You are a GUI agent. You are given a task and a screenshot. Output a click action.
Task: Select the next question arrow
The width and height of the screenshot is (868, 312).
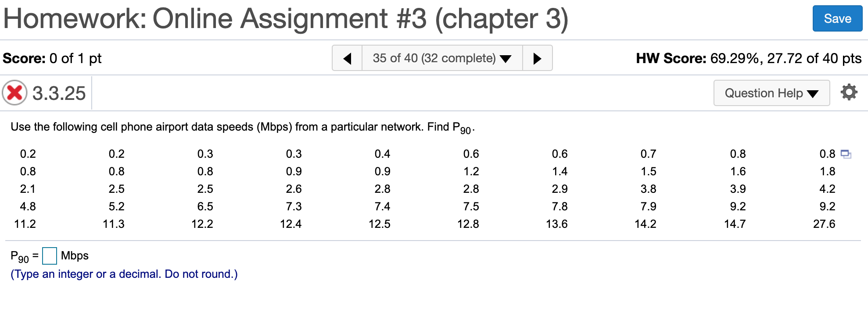(x=538, y=57)
